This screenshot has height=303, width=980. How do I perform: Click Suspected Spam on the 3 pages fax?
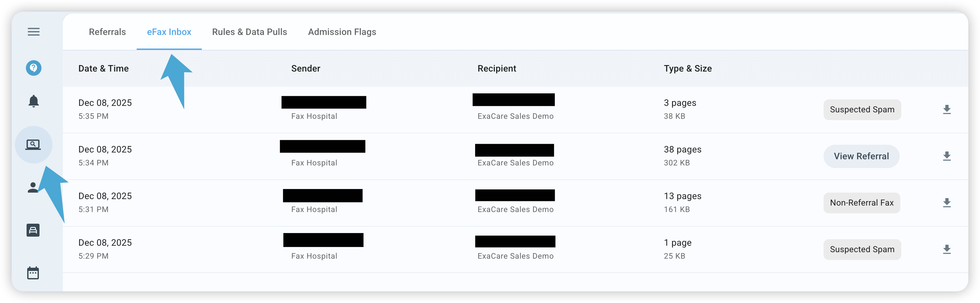coord(862,109)
